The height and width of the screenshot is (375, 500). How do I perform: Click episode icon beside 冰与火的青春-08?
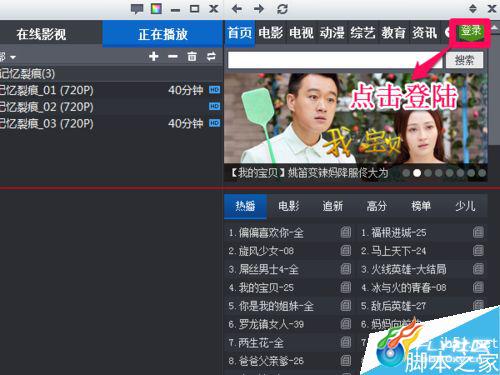[x=478, y=287]
